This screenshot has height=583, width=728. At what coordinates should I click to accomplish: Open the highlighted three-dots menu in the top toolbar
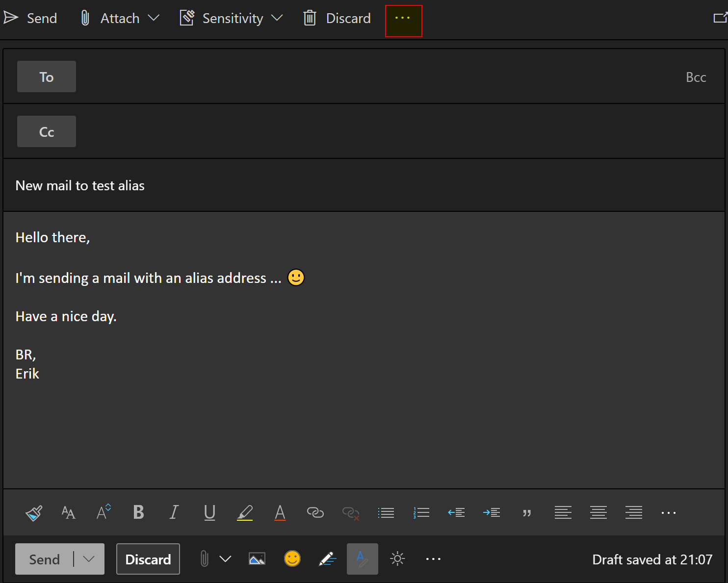click(403, 19)
